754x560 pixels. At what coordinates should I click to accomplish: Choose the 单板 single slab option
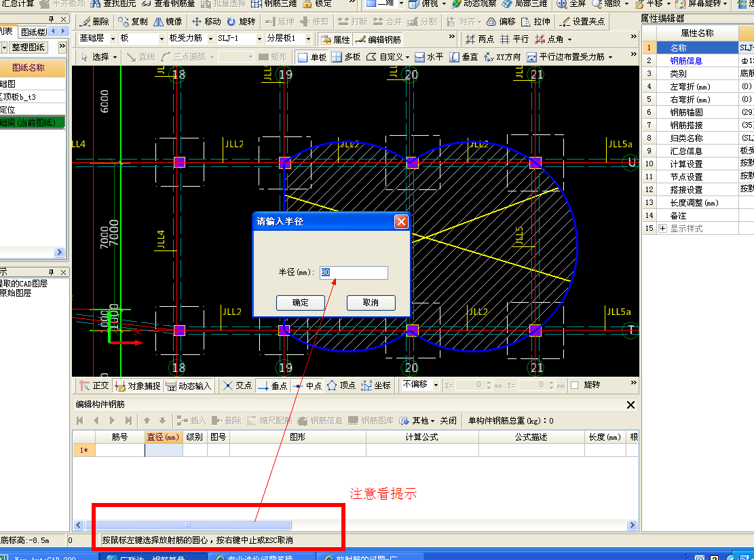click(x=313, y=57)
